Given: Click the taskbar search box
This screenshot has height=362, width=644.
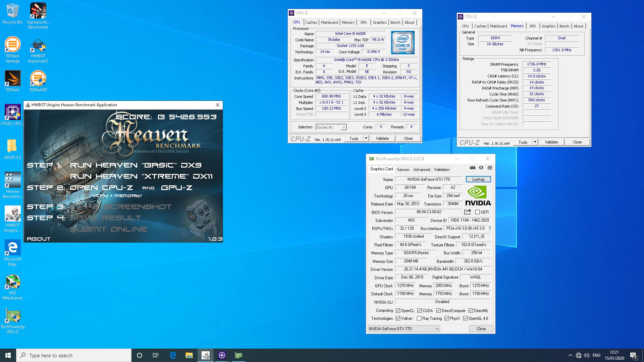Looking at the screenshot, I should pos(74,355).
